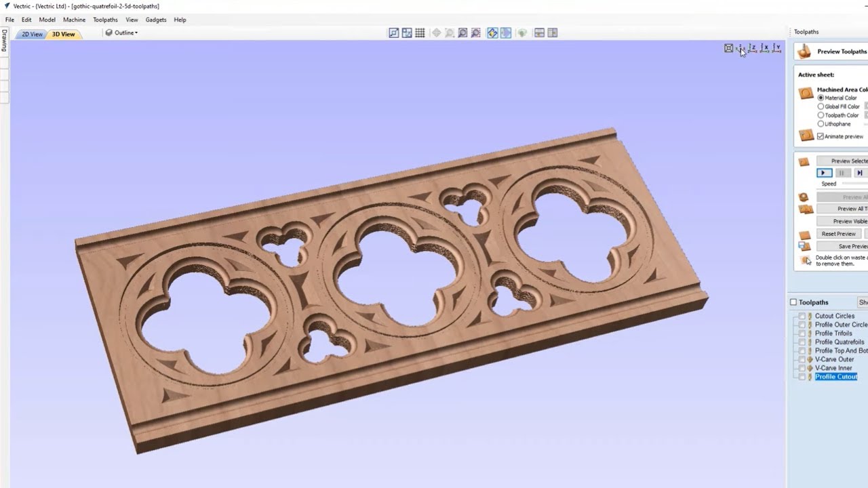Open the Model menu
Image resolution: width=868 pixels, height=488 pixels.
[x=47, y=20]
